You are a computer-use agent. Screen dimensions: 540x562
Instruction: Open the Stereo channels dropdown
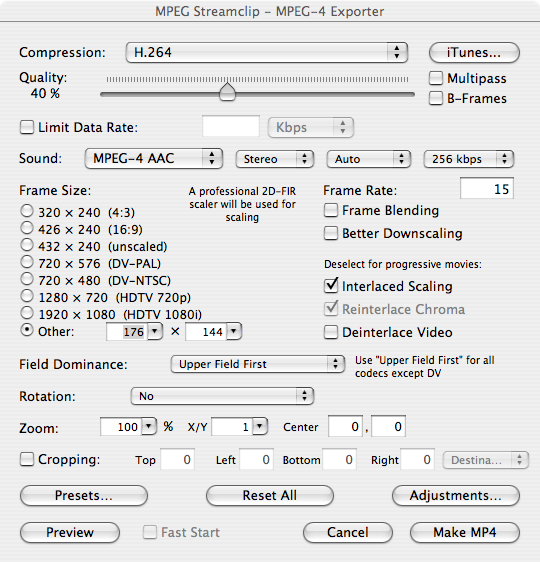274,159
